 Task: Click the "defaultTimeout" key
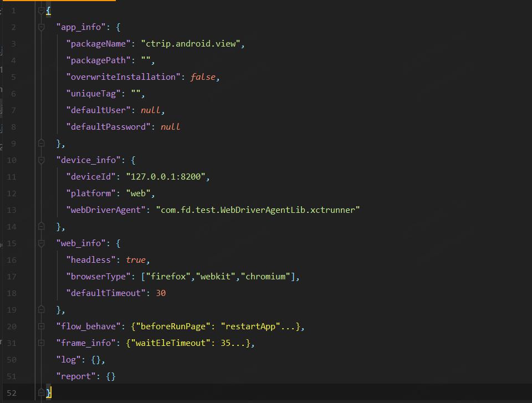click(x=106, y=293)
